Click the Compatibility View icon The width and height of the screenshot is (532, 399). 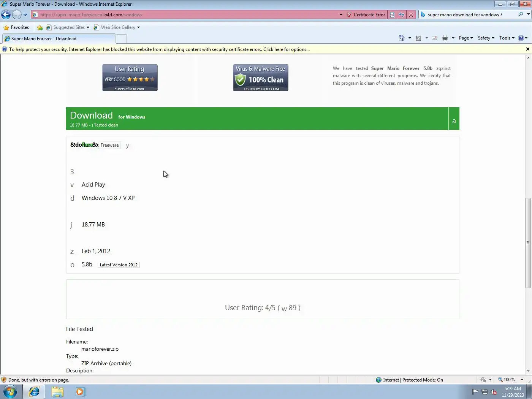(x=392, y=15)
